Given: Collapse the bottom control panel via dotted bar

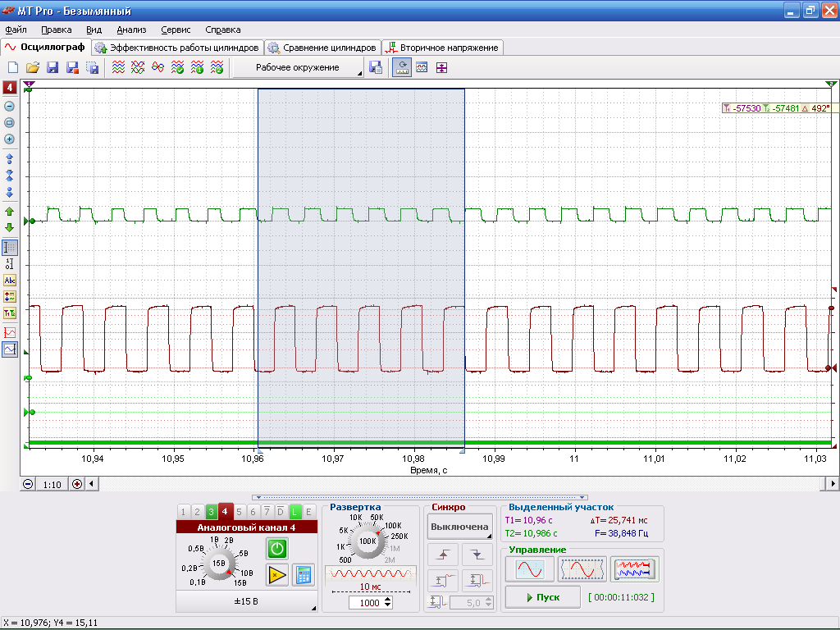Looking at the screenshot, I should (x=419, y=497).
